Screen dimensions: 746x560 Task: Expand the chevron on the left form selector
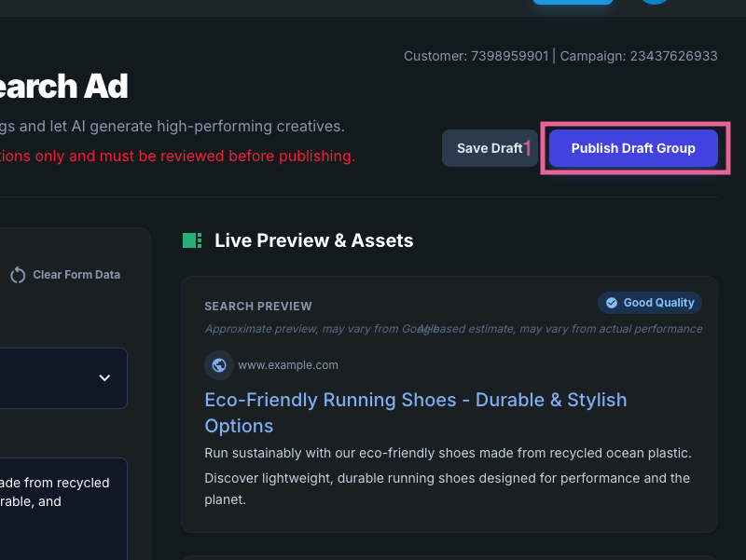click(x=104, y=378)
